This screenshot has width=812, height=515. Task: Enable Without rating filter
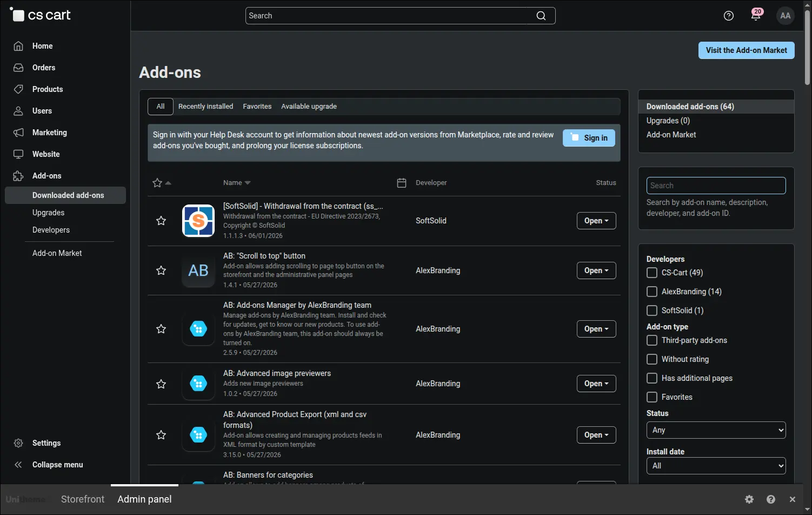(x=652, y=359)
